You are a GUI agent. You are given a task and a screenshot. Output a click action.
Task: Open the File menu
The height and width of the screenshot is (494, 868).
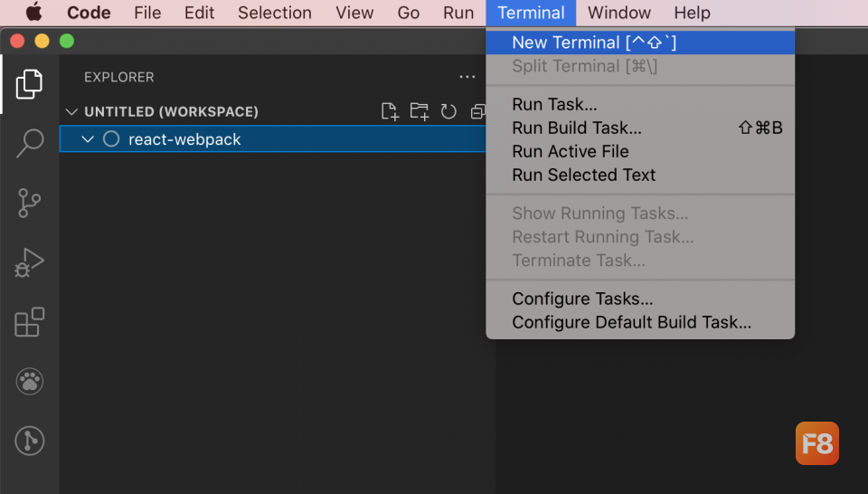pos(147,12)
